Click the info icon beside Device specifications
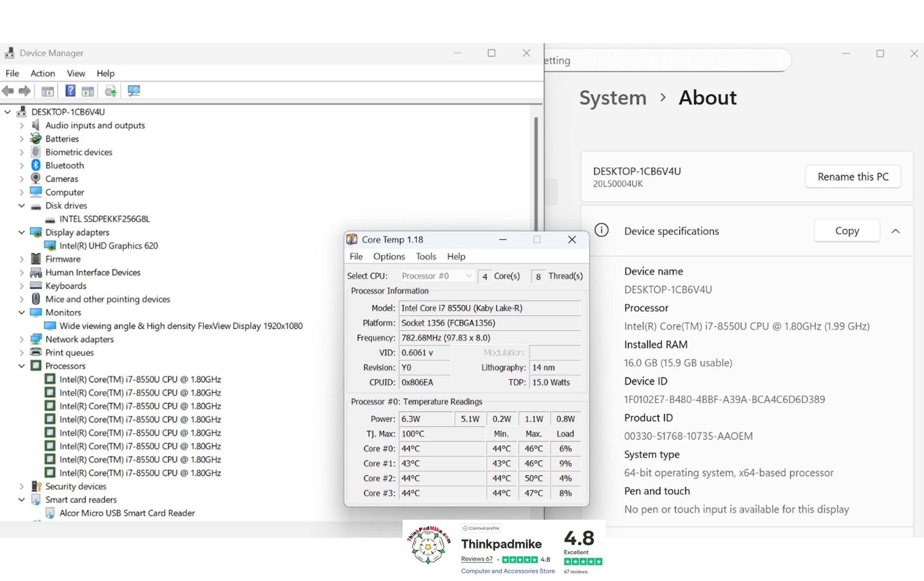Image resolution: width=924 pixels, height=581 pixels. (602, 230)
